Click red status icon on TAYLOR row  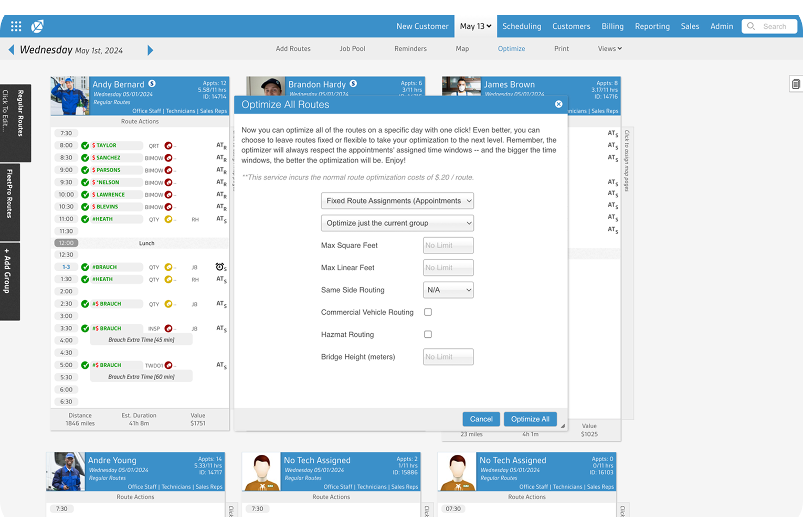point(168,146)
